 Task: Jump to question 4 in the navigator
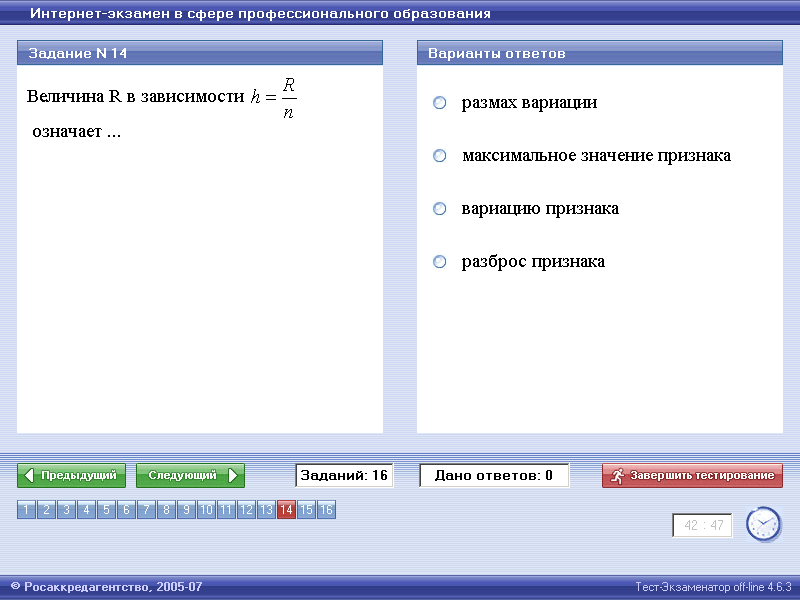(86, 509)
